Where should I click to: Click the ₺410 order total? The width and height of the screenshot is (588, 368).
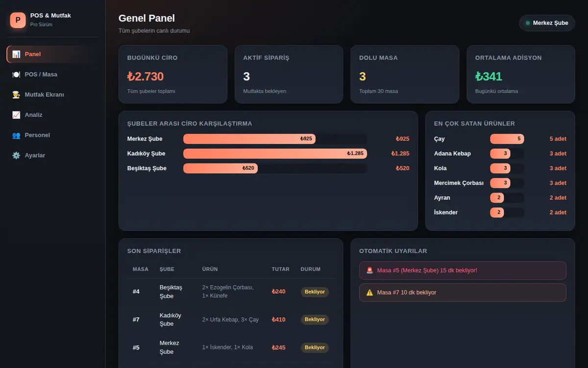[279, 319]
